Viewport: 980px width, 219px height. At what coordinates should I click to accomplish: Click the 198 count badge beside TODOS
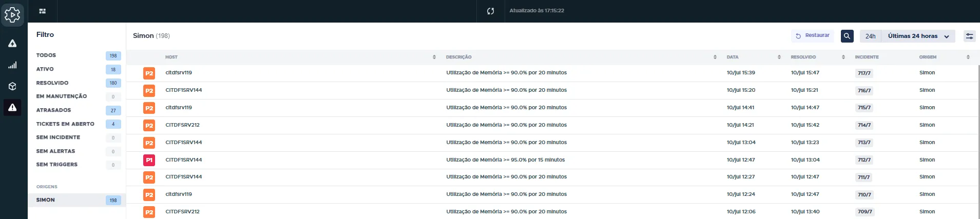[x=113, y=56]
